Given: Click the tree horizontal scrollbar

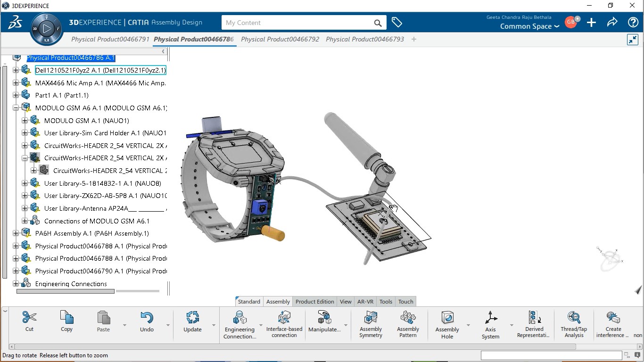Looking at the screenshot, I should point(66,291).
